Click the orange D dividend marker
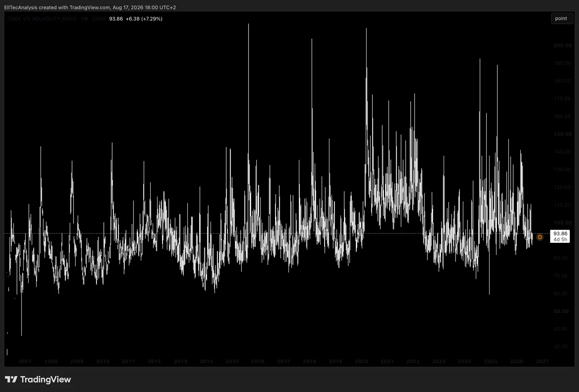The height and width of the screenshot is (392, 579). pos(540,237)
